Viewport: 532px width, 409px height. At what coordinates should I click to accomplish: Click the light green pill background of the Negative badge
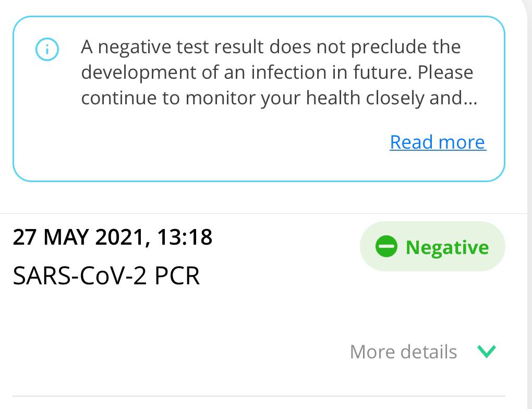pos(432,246)
